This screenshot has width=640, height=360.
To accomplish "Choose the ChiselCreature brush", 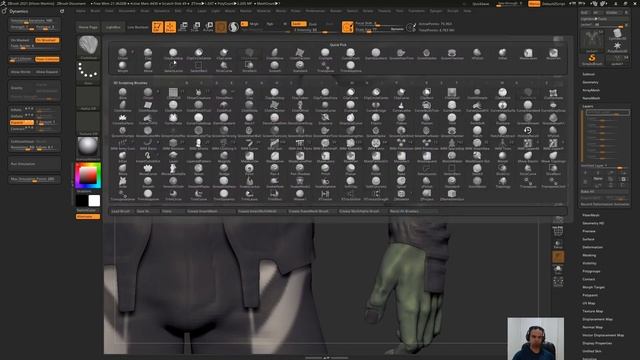I will click(198, 93).
